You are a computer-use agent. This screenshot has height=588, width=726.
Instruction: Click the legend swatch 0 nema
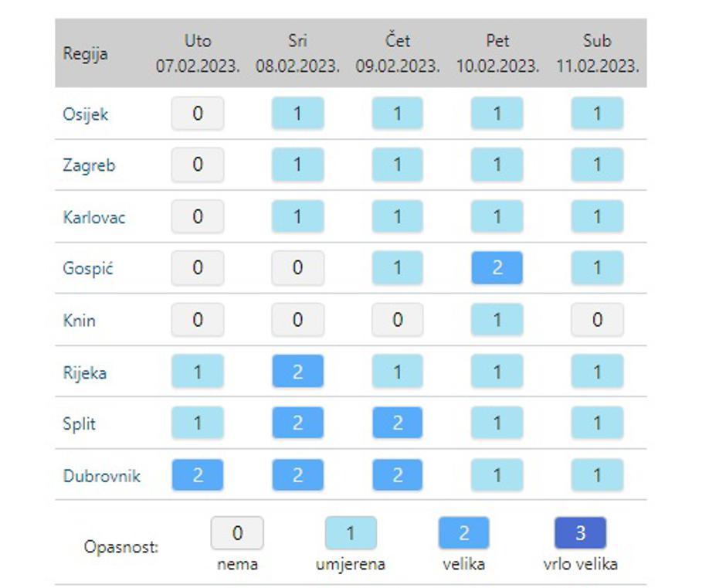pos(237,533)
